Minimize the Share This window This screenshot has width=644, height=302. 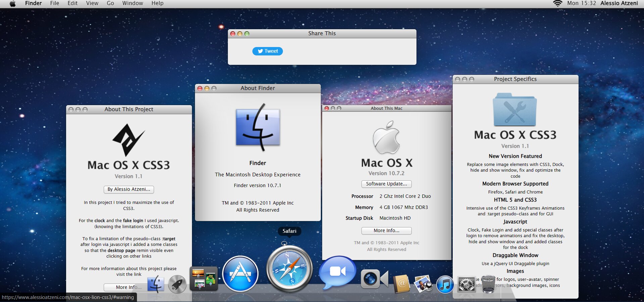click(x=240, y=34)
